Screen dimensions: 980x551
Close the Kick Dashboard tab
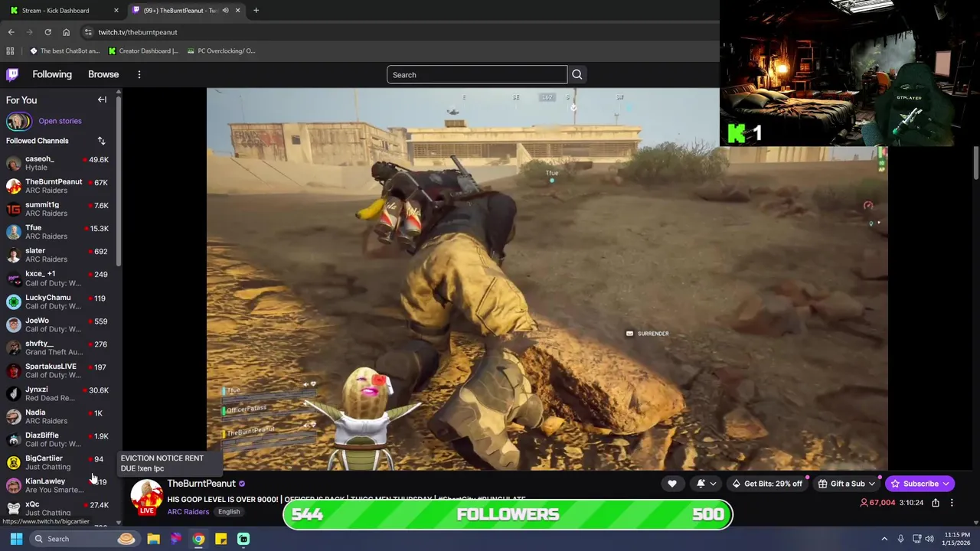(116, 11)
